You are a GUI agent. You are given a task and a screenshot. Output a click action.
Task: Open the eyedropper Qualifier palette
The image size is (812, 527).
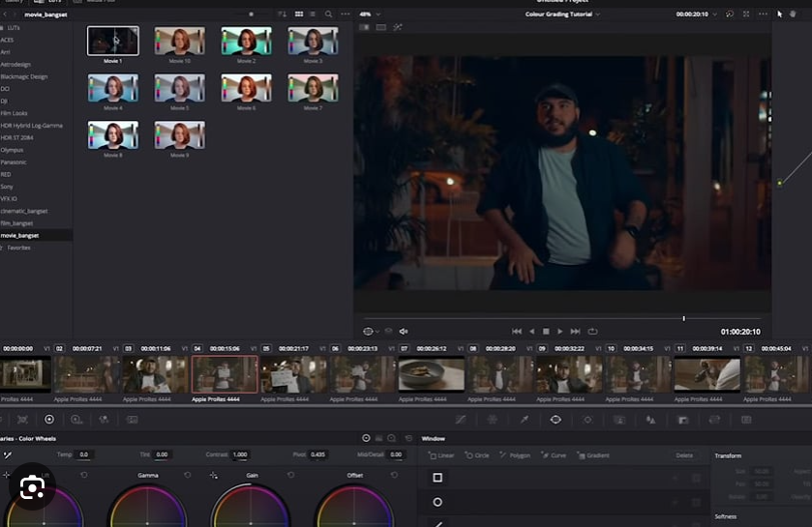click(524, 420)
